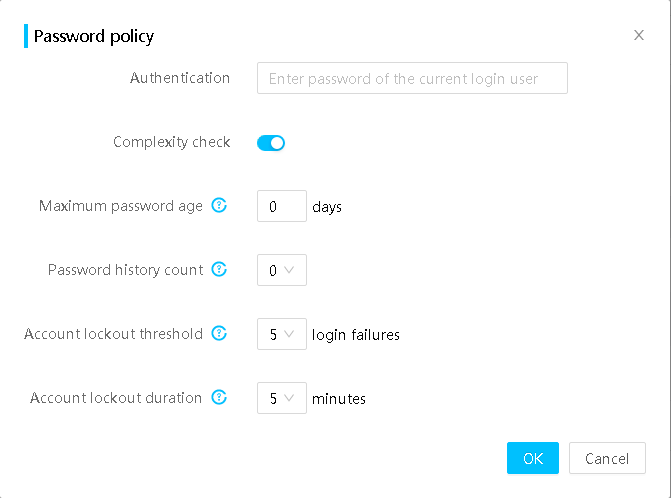Click the Maximum password age label

point(121,206)
